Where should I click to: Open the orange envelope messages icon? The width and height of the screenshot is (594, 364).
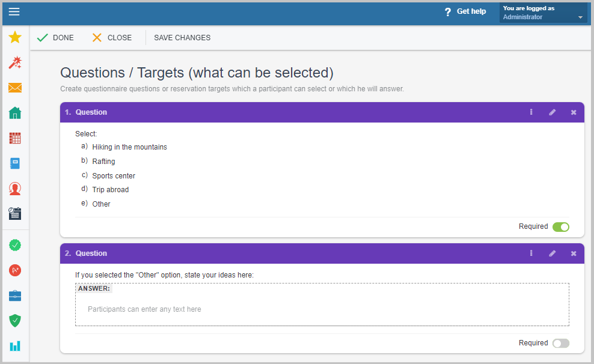tap(15, 88)
